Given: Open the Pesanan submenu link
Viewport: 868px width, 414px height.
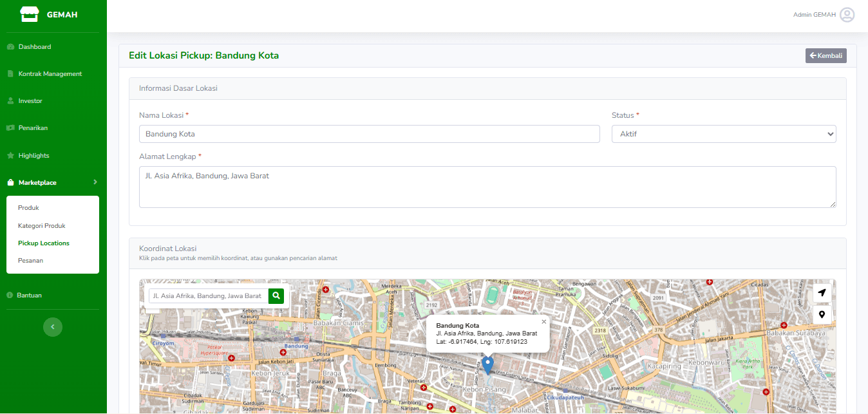Looking at the screenshot, I should (30, 261).
